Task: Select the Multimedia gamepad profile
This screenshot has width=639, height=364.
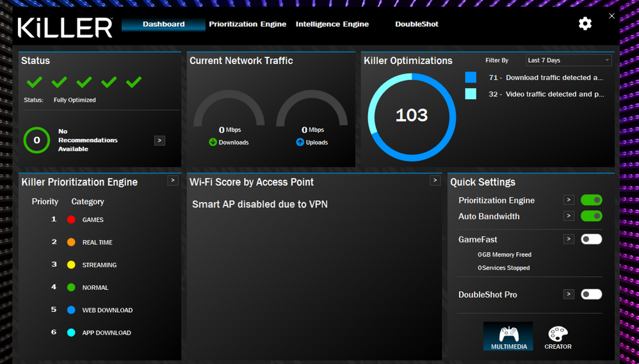Action: [508, 336]
